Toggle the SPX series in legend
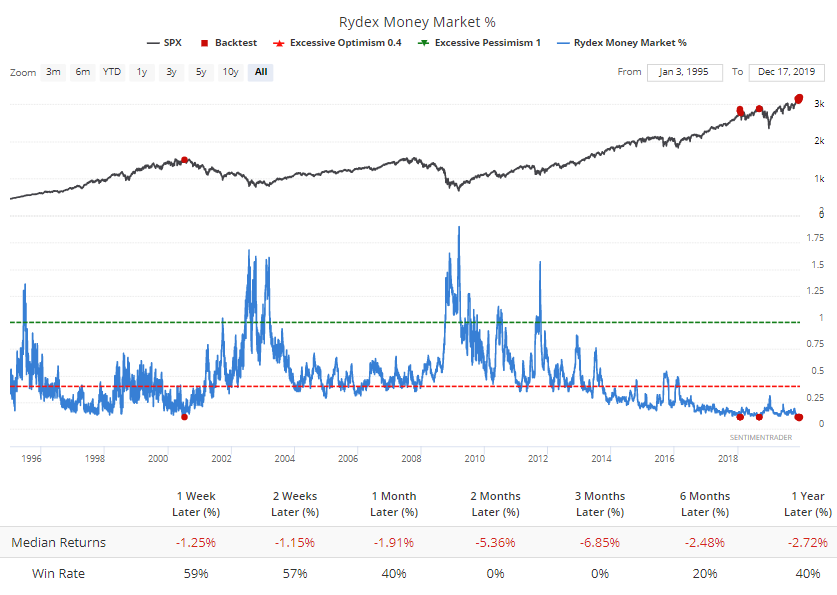The height and width of the screenshot is (595, 837). [x=164, y=43]
